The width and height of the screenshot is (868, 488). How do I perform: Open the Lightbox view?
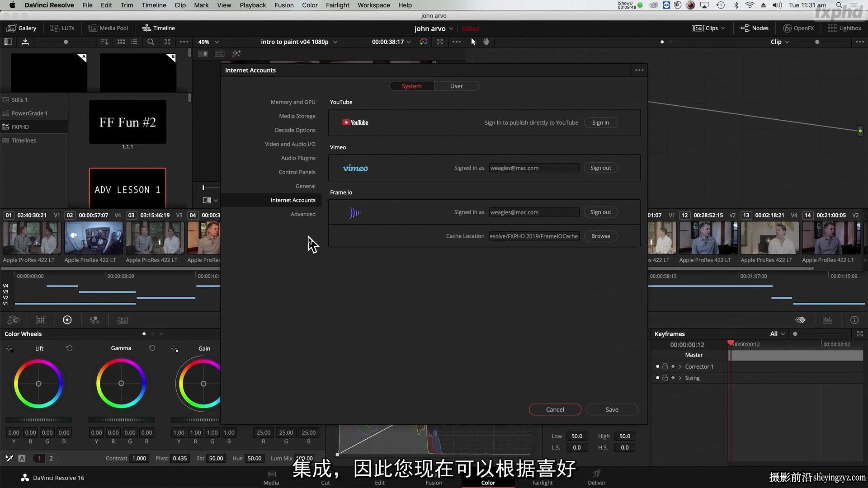[x=844, y=28]
